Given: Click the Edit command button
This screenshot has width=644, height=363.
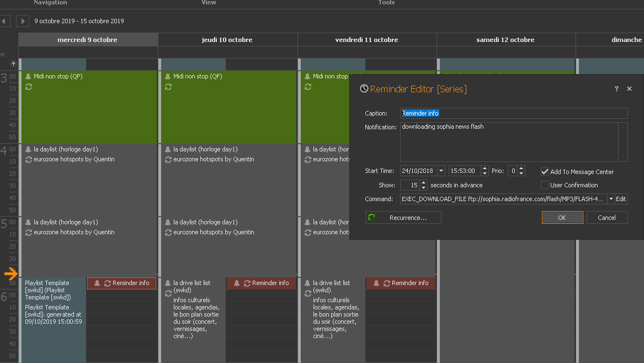Looking at the screenshot, I should (x=621, y=199).
